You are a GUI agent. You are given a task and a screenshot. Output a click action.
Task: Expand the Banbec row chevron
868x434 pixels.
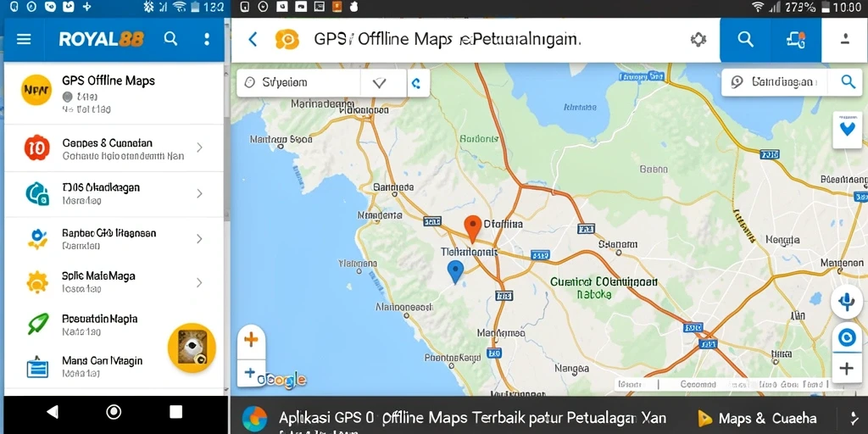199,239
